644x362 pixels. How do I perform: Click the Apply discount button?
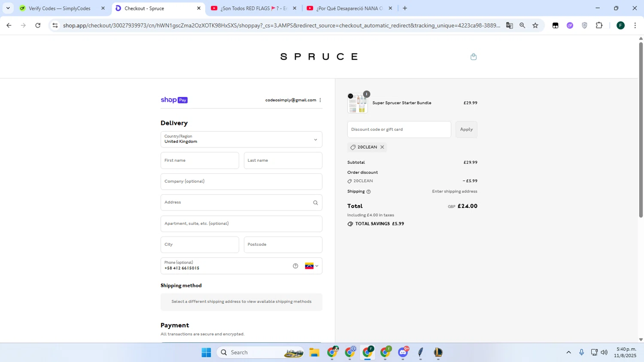pyautogui.click(x=466, y=130)
